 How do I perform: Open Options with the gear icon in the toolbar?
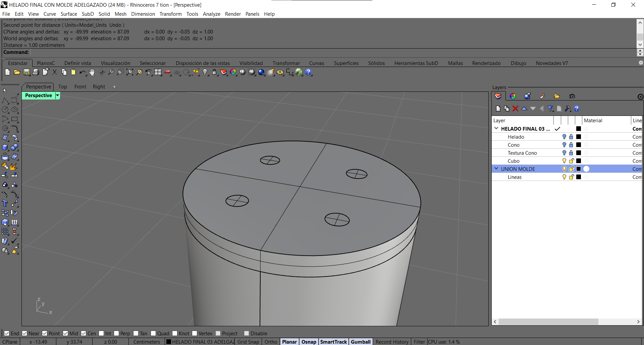click(280, 72)
